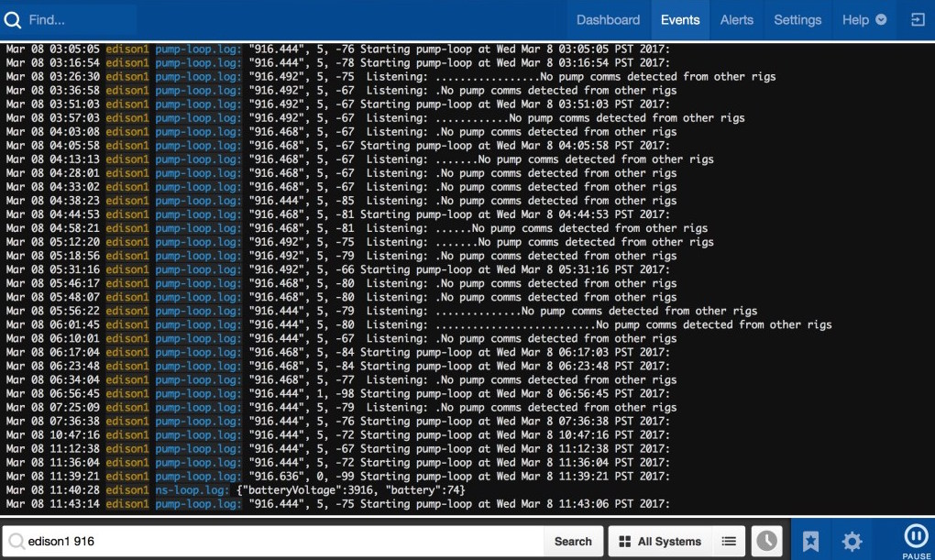This screenshot has height=560, width=935.
Task: Click edison1 in the 04:13:13 log line
Action: 127,159
